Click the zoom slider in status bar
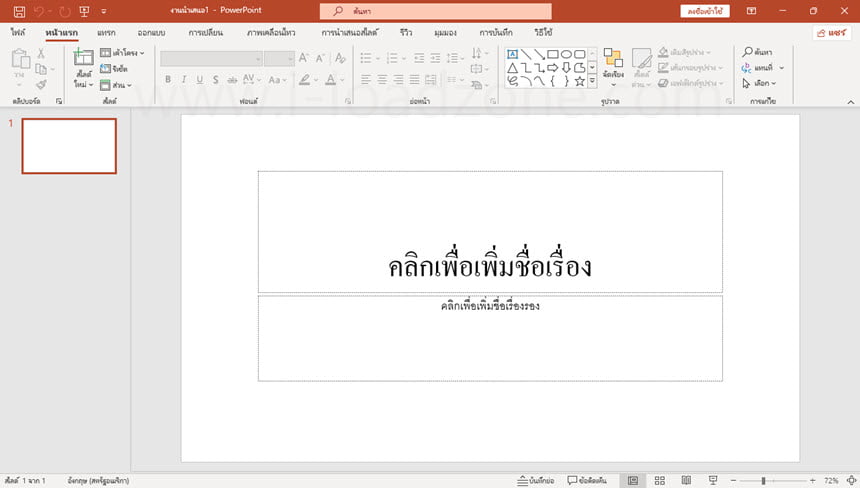This screenshot has height=489, width=860. click(773, 481)
